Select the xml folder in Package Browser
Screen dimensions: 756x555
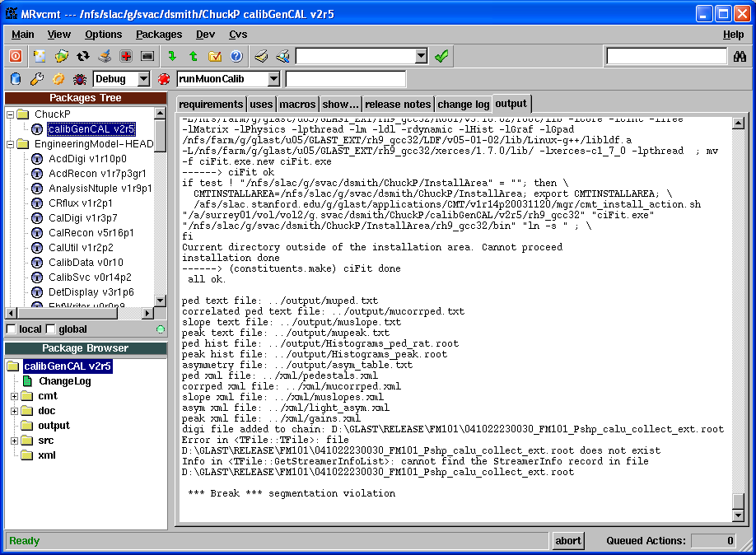(47, 455)
